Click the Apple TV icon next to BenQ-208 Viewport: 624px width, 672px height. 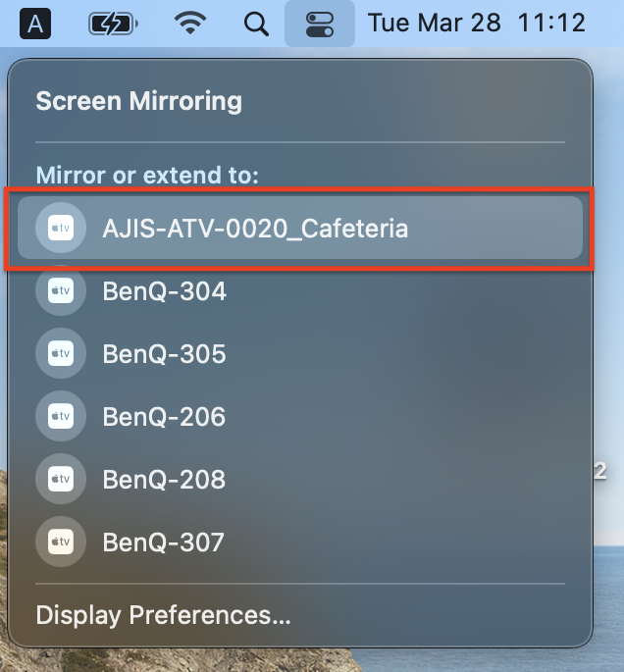click(x=60, y=480)
